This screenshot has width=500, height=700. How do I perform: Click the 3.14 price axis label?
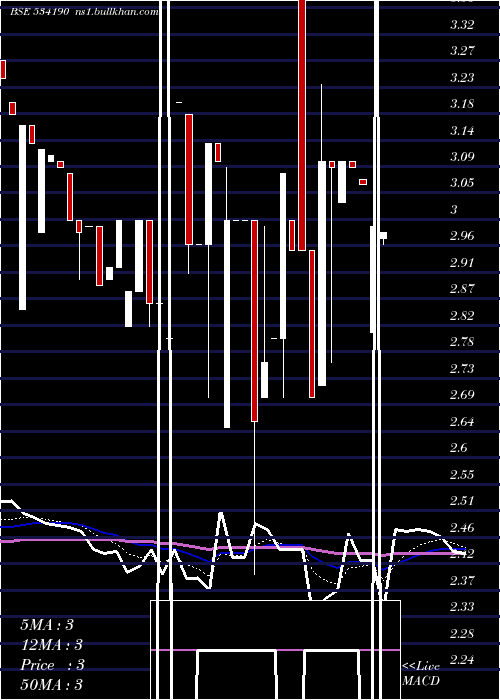click(462, 130)
